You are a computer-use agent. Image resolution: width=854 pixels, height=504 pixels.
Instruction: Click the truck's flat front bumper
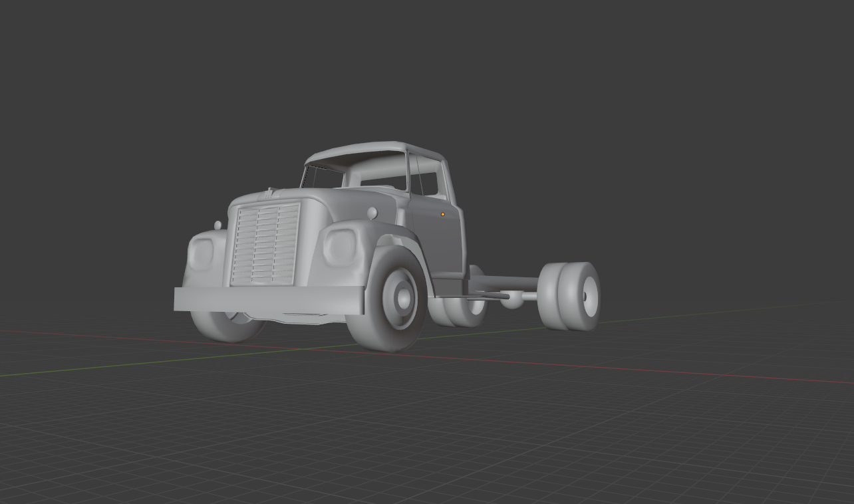tap(269, 300)
